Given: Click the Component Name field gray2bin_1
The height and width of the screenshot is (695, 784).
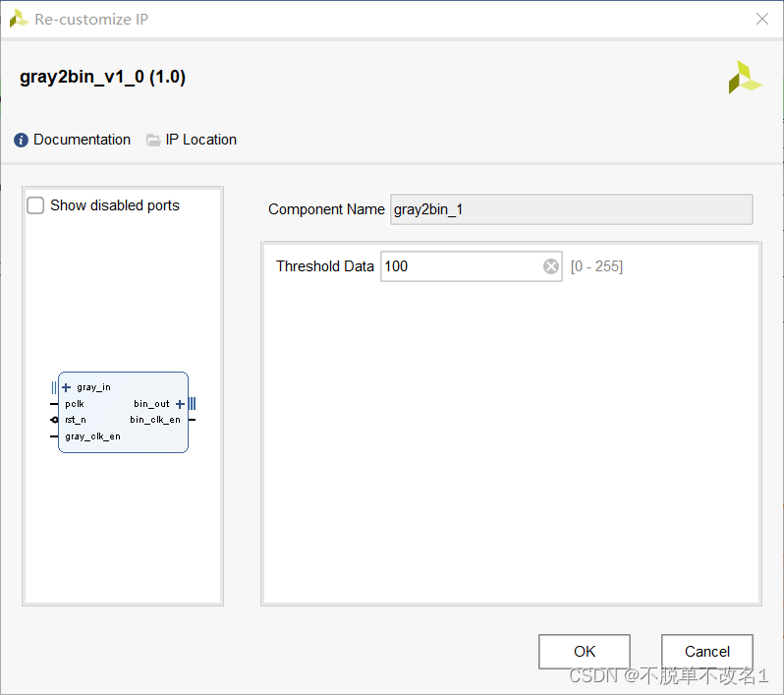Looking at the screenshot, I should (571, 209).
